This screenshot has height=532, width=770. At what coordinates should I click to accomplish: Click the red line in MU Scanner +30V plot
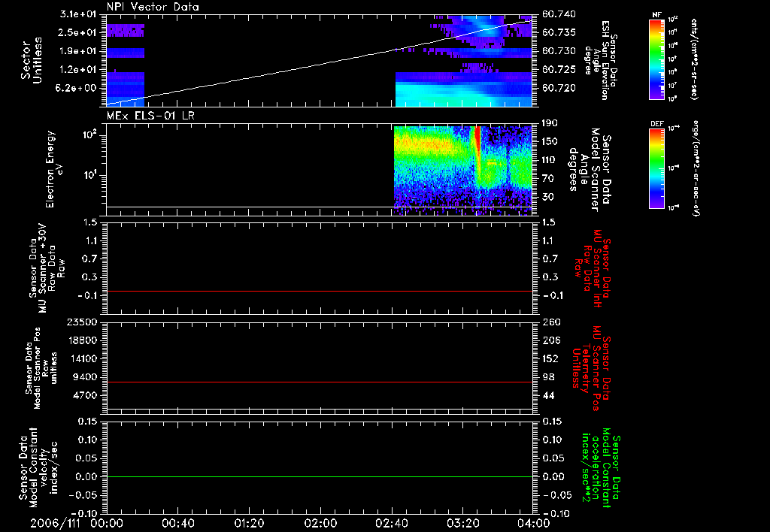tap(319, 291)
